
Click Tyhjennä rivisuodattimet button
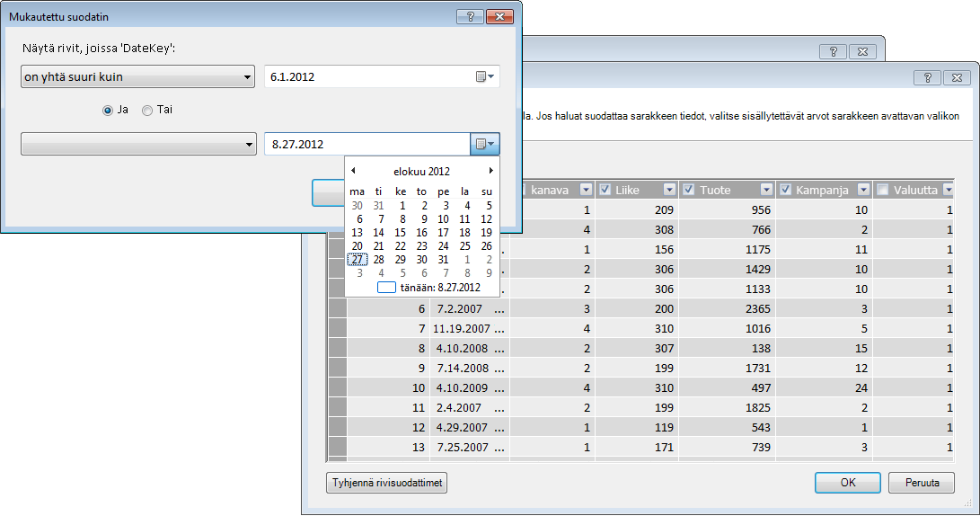pyautogui.click(x=387, y=482)
